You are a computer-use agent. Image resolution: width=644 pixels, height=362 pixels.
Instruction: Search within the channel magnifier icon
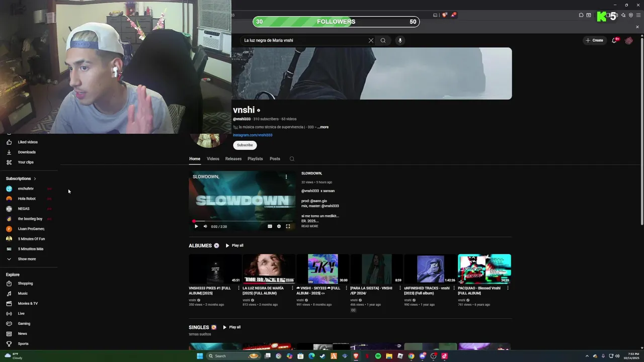tap(292, 159)
